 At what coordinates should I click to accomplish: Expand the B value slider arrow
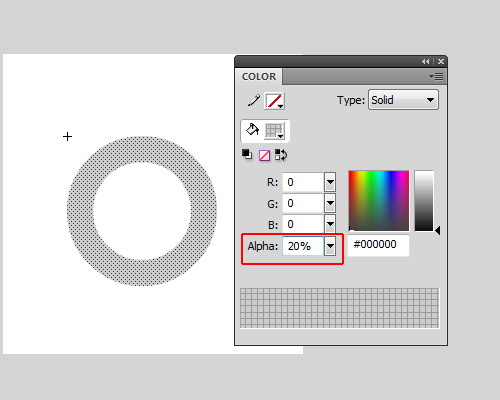click(330, 224)
